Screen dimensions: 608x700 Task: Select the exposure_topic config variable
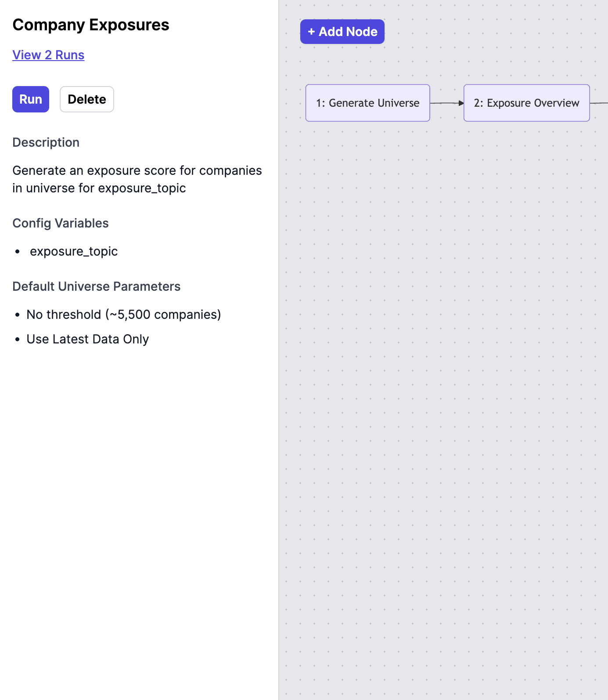pos(74,251)
